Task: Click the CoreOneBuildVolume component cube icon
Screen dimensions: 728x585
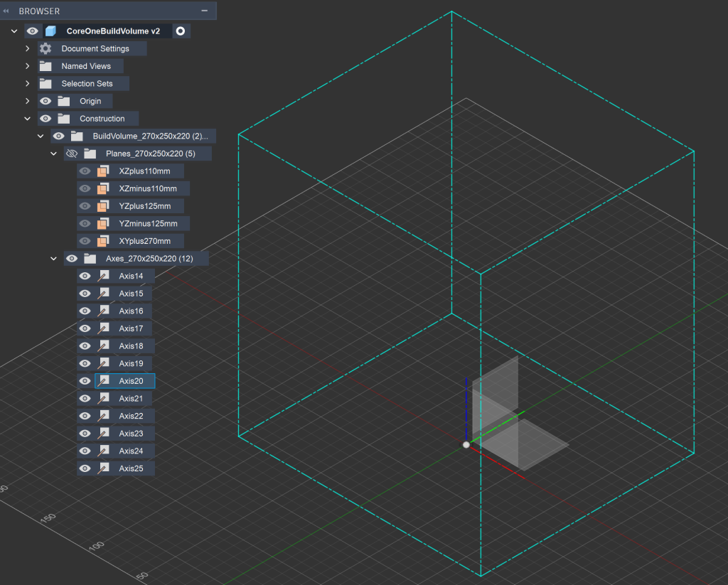Action: click(x=50, y=31)
